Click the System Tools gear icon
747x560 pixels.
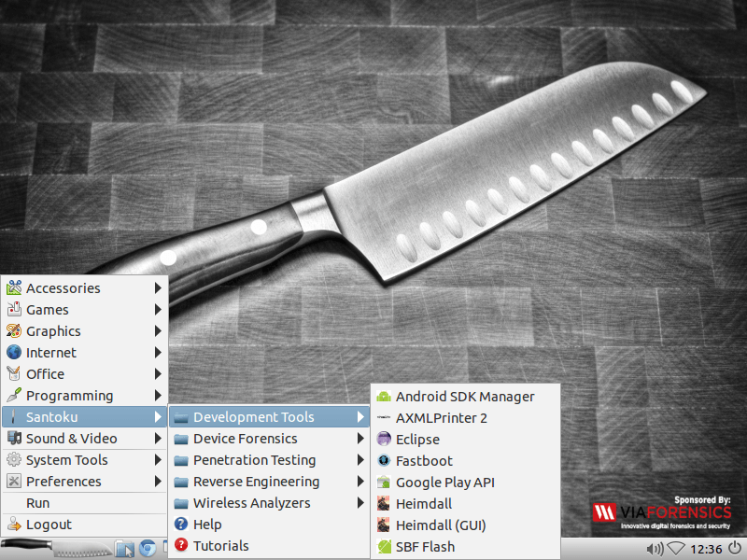pyautogui.click(x=14, y=459)
